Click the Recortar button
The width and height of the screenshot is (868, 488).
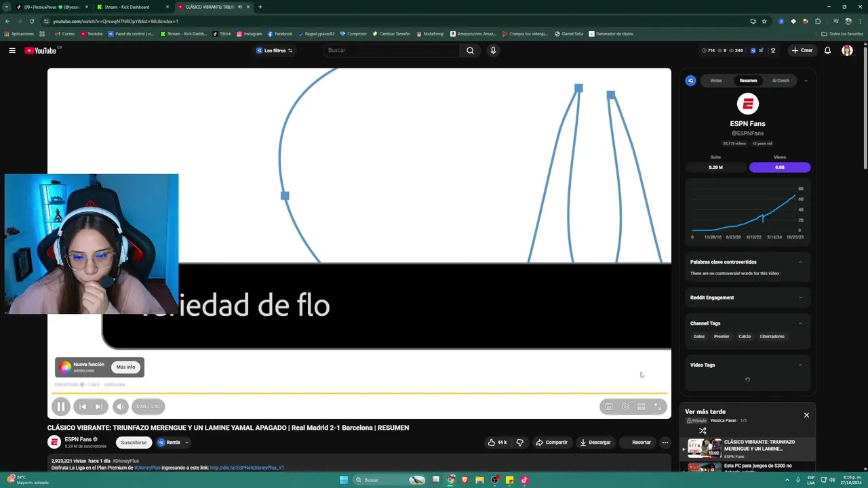click(x=637, y=443)
